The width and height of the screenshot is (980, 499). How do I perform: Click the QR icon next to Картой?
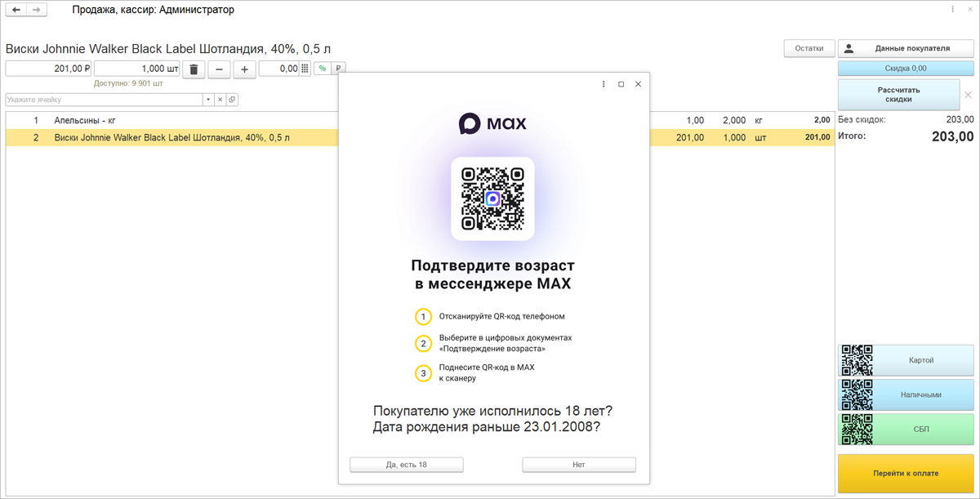click(x=857, y=360)
